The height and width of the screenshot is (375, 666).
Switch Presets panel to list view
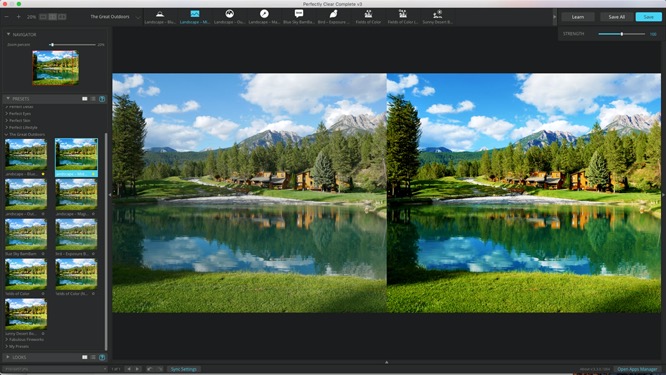(x=93, y=99)
